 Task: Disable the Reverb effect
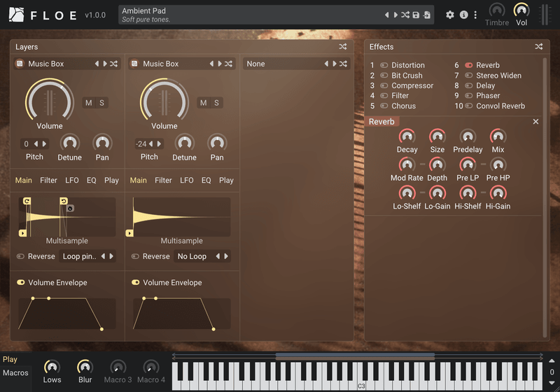pos(468,65)
